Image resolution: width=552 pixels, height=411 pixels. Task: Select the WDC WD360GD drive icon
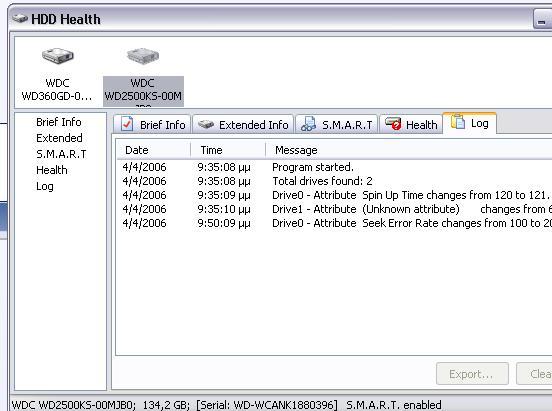pyautogui.click(x=57, y=56)
